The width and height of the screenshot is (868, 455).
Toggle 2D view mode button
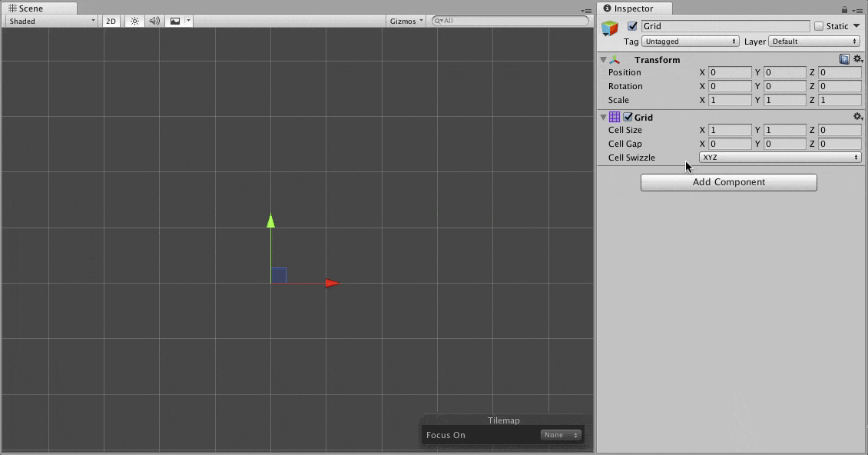coord(111,21)
